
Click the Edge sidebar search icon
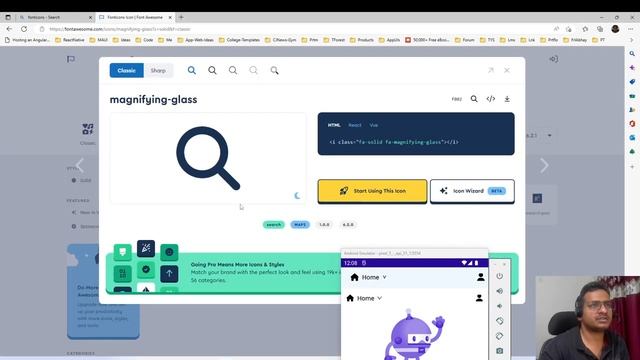point(632,53)
